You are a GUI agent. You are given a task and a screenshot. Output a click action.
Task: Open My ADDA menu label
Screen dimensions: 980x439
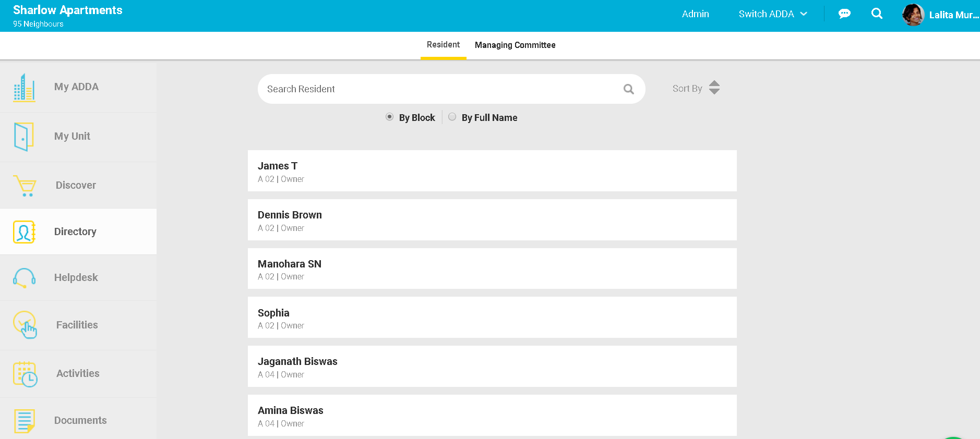76,87
